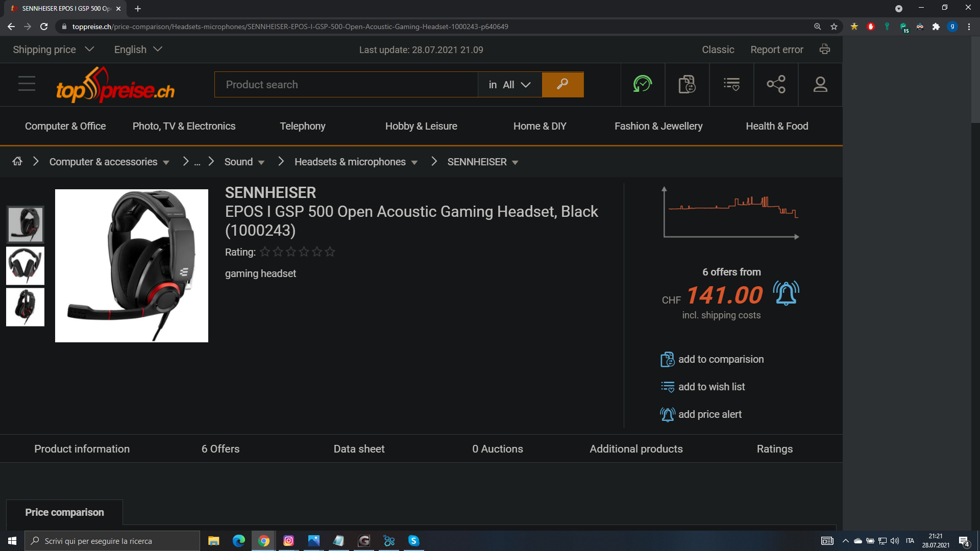980x551 pixels.
Task: Click the add price alert bell icon
Action: pyautogui.click(x=668, y=414)
